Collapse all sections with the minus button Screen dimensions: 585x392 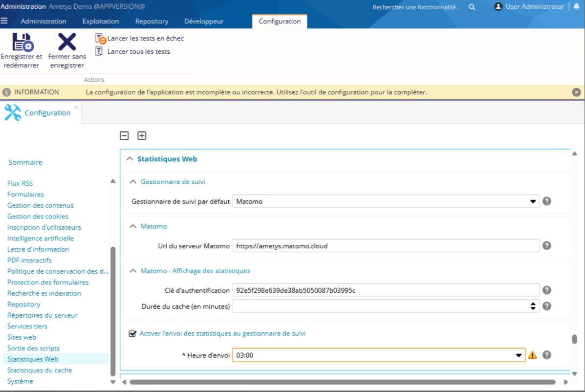(125, 136)
